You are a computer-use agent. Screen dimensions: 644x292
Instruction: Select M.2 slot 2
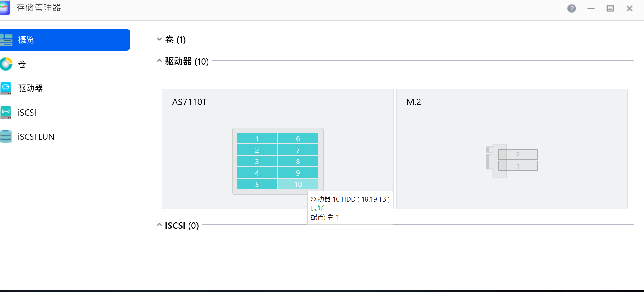(518, 154)
